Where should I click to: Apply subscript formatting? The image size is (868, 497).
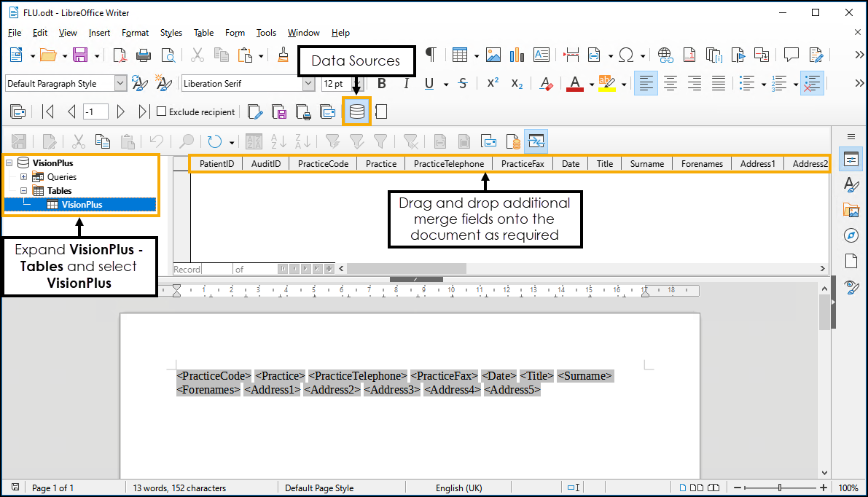click(x=517, y=84)
